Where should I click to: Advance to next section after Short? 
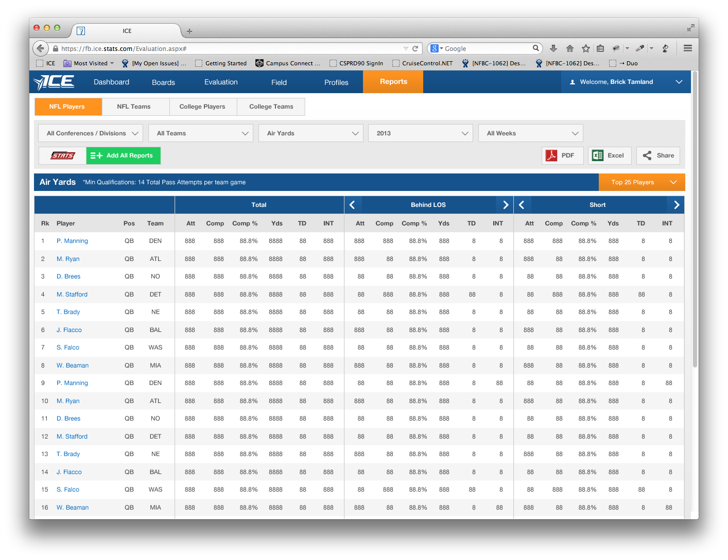pos(676,205)
